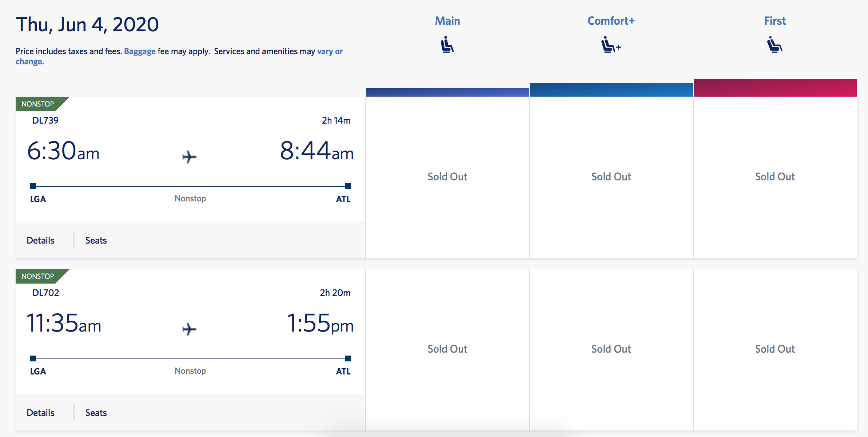Screen dimensions: 868x437
Task: Click the Main cabin seat icon
Action: 447,44
